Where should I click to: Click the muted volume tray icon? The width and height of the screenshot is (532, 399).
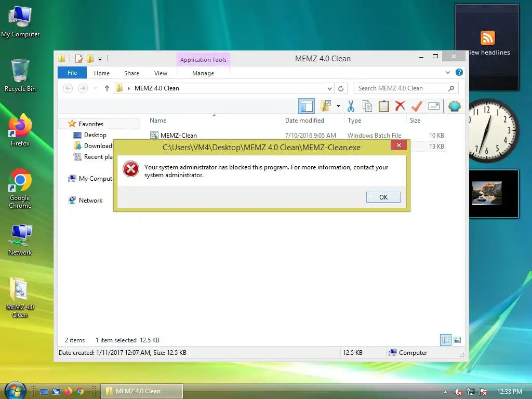point(458,392)
